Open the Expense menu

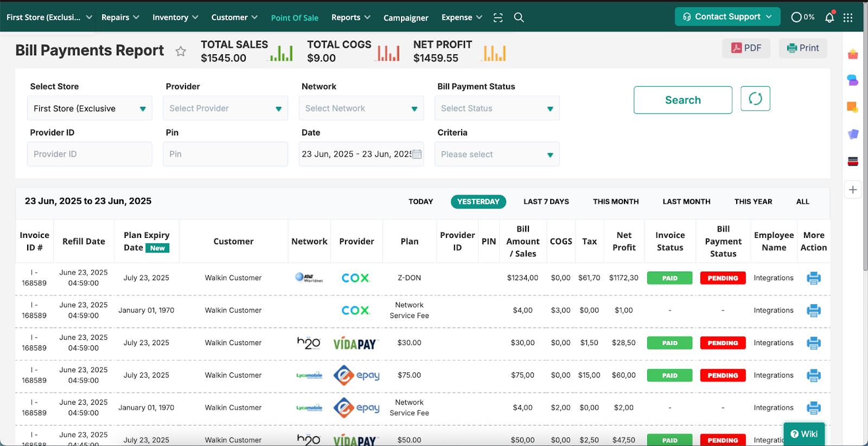pos(462,17)
